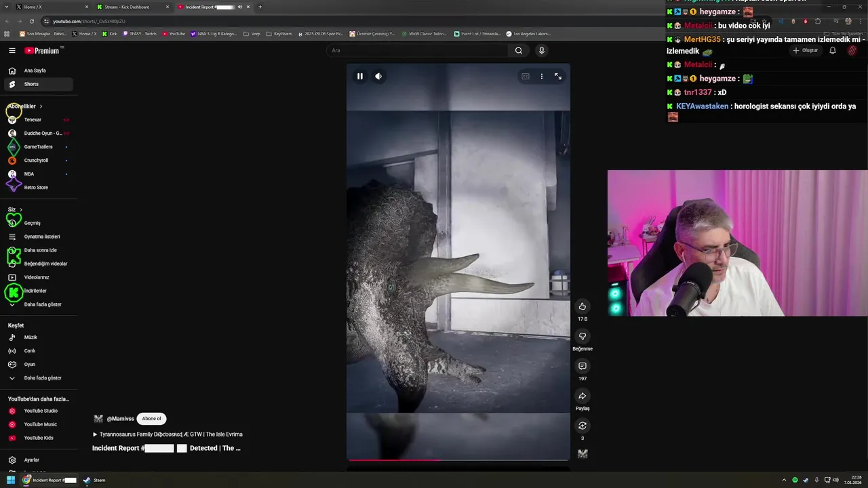Toggle captions on the Short

tap(525, 77)
